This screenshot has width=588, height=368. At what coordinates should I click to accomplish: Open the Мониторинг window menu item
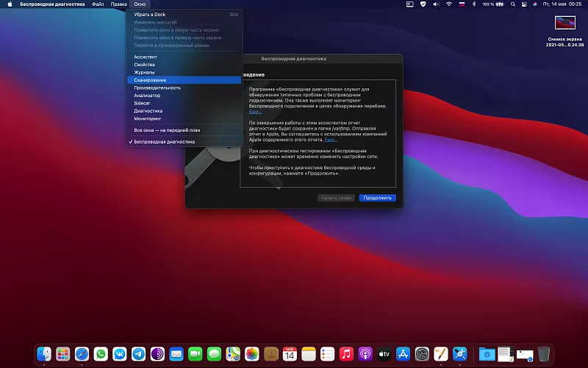pyautogui.click(x=148, y=118)
